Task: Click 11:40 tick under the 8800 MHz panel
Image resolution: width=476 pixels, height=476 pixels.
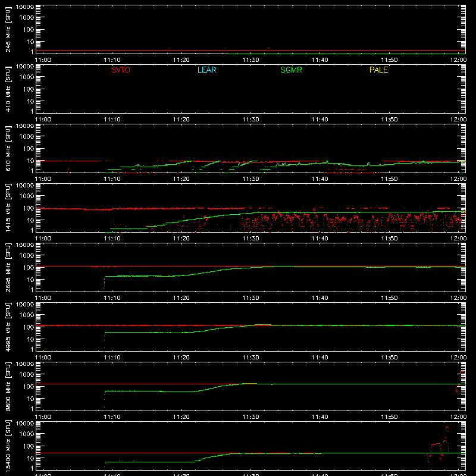Action: [320, 417]
